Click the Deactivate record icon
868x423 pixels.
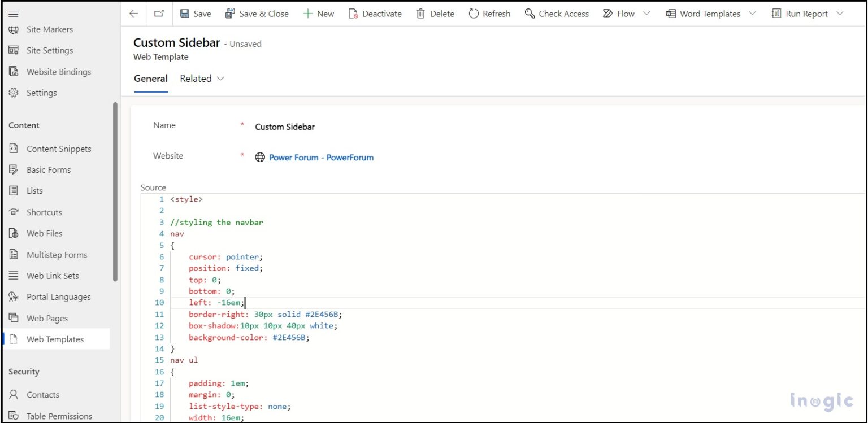[375, 13]
